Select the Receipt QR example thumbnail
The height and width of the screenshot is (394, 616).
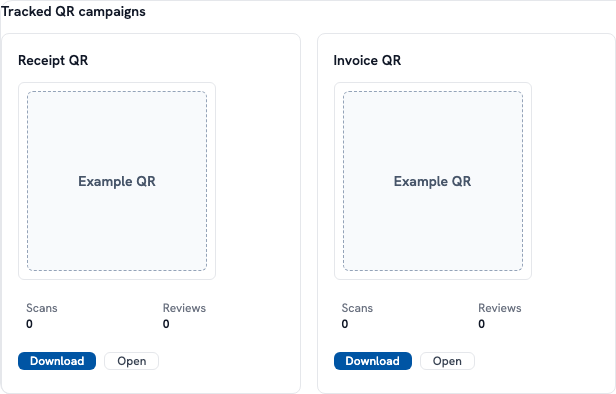point(117,181)
